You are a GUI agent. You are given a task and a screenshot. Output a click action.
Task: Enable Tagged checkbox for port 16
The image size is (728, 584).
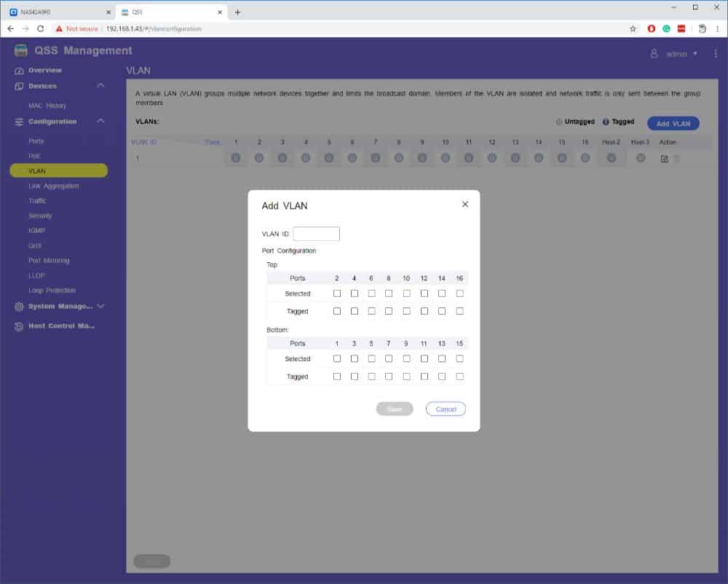tap(459, 311)
